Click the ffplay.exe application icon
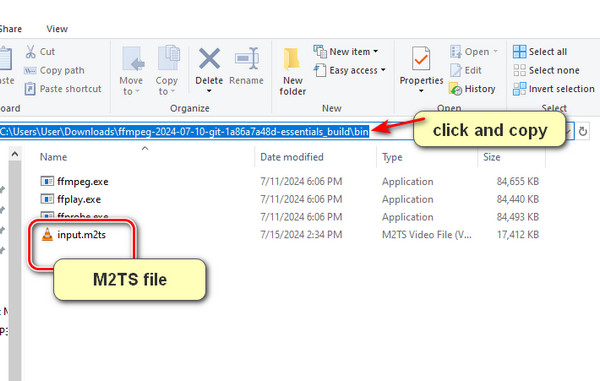The image size is (600, 381). 47,199
